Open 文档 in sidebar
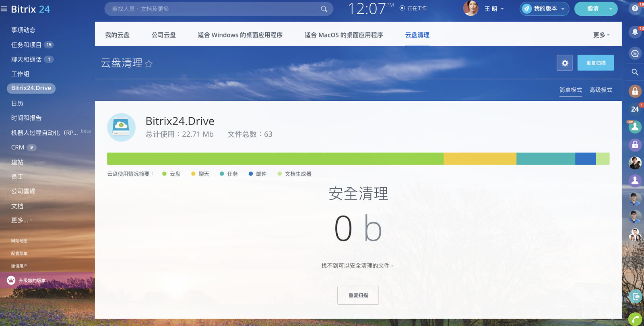This screenshot has height=326, width=644. click(x=17, y=206)
